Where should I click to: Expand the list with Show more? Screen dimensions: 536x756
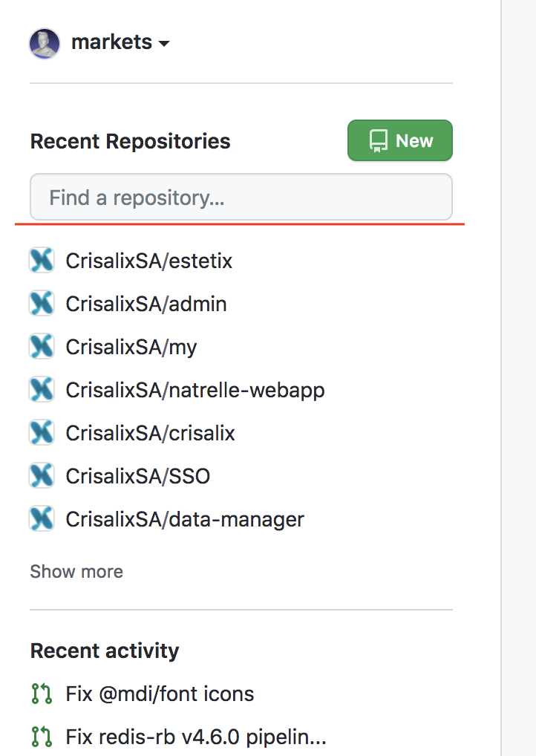76,571
